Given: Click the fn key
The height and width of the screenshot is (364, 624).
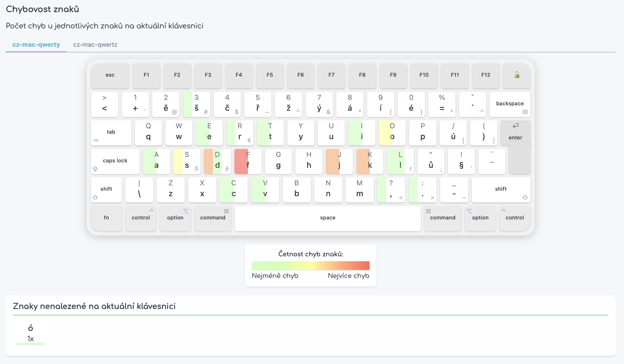Looking at the screenshot, I should click(x=106, y=218).
